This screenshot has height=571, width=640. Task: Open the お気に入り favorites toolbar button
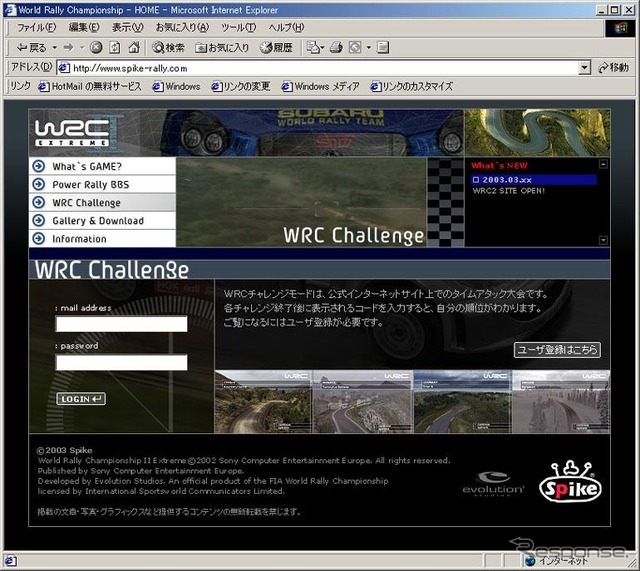click(222, 48)
